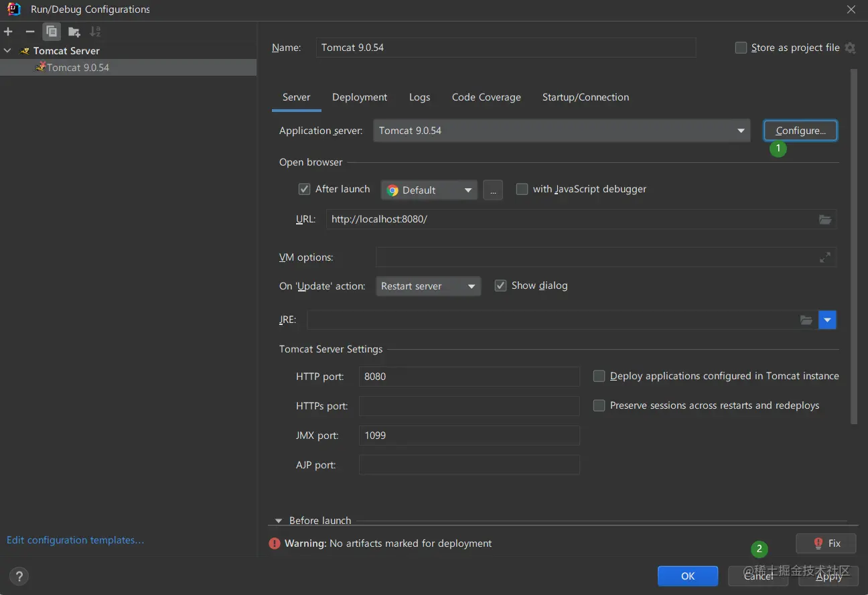This screenshot has height=595, width=868.
Task: Close the Run/Debug Configurations dialog
Action: pos(851,9)
